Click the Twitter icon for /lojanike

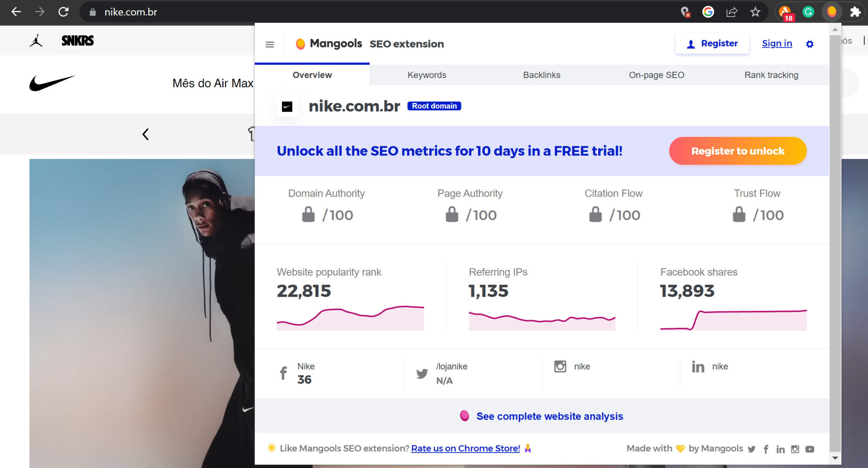pyautogui.click(x=422, y=373)
